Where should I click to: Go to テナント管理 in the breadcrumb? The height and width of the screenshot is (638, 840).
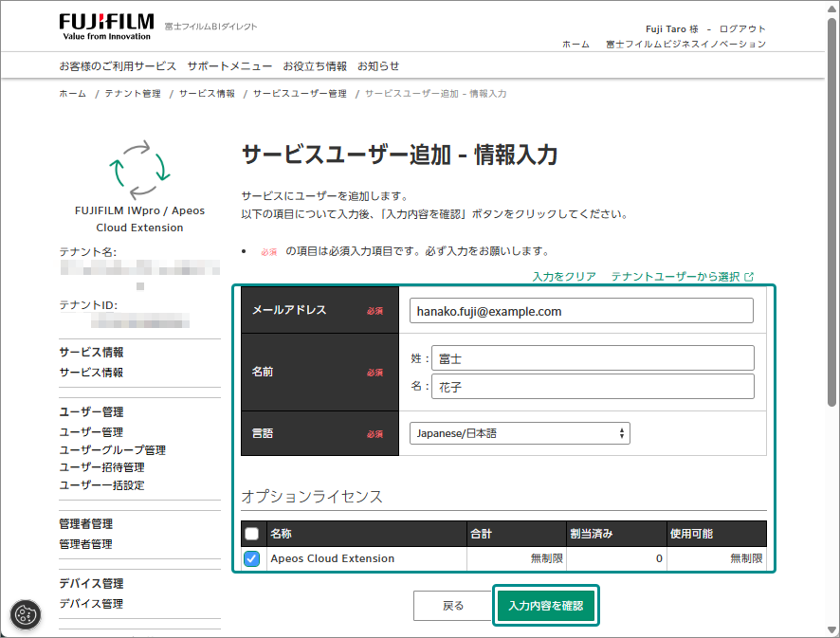point(133,94)
